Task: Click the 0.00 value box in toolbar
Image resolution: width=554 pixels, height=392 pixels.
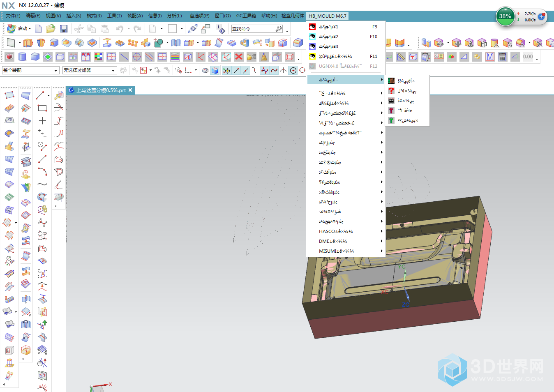Action: tap(528, 57)
